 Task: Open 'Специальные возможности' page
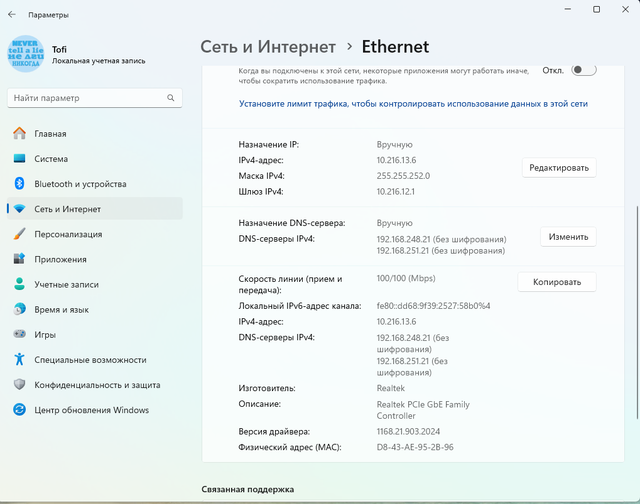pos(95,360)
